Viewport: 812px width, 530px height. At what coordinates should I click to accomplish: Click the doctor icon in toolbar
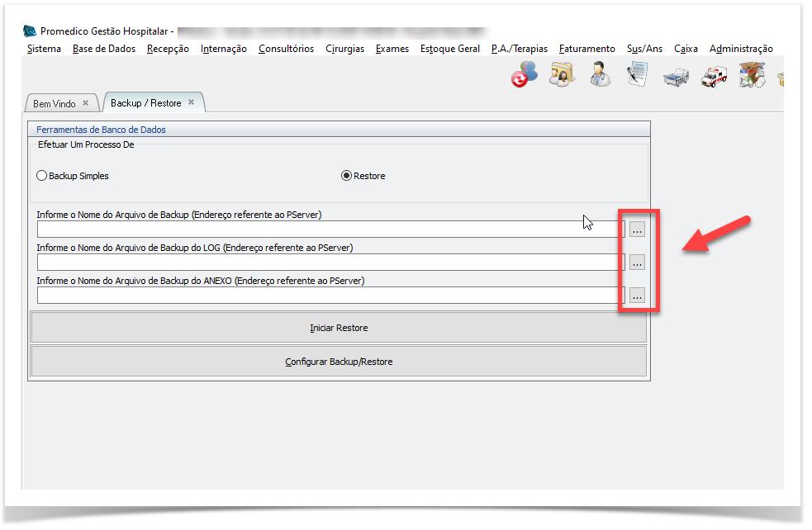[x=601, y=75]
